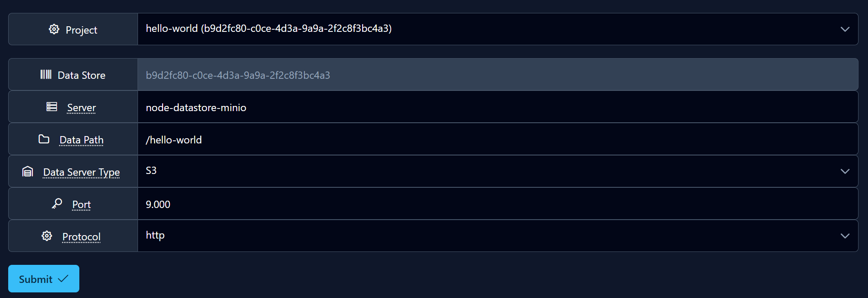The width and height of the screenshot is (868, 298).
Task: Click the folder icon beside Data Path
Action: 44,139
